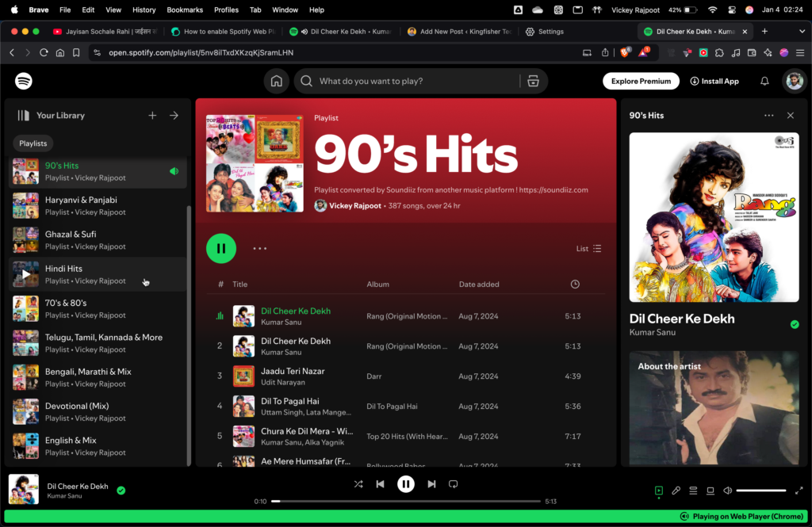The image size is (812, 527).
Task: Open Darr album link
Action: (374, 376)
